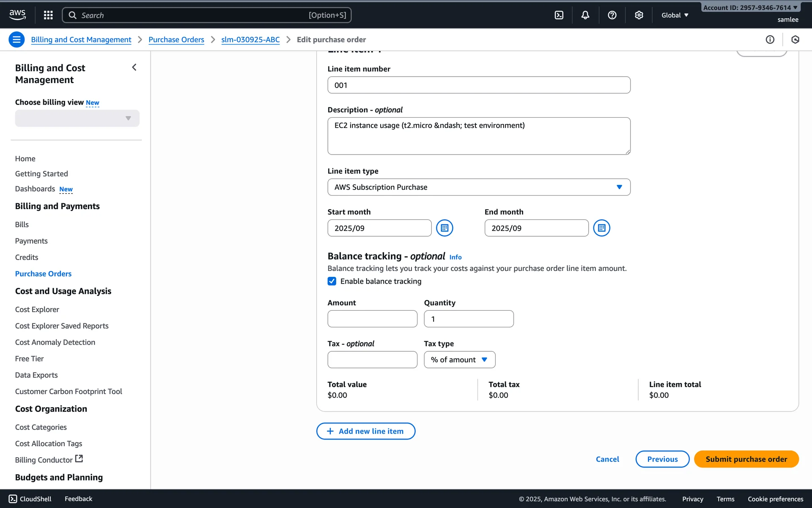
Task: Open the Tax type dropdown
Action: 459,360
